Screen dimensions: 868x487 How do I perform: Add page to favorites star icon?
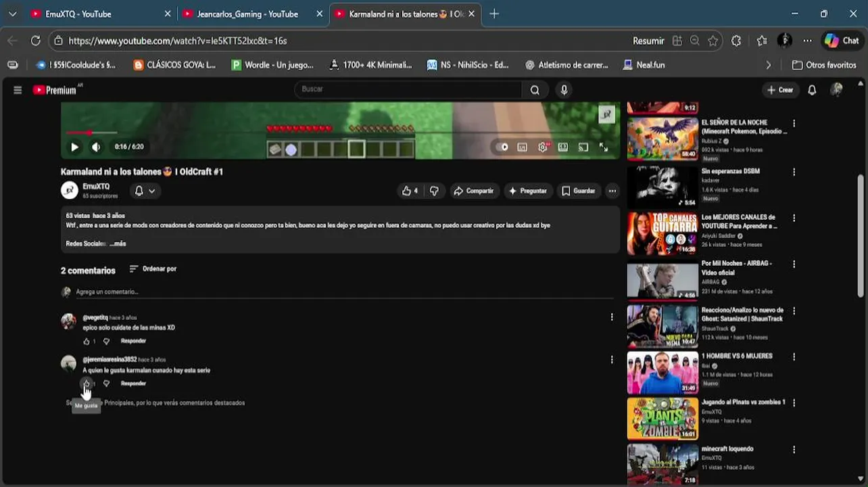pyautogui.click(x=713, y=41)
